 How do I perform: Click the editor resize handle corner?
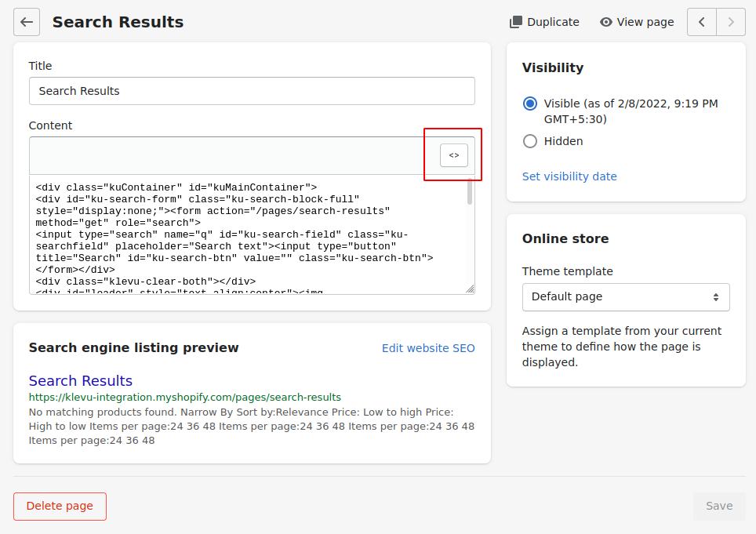[x=470, y=289]
